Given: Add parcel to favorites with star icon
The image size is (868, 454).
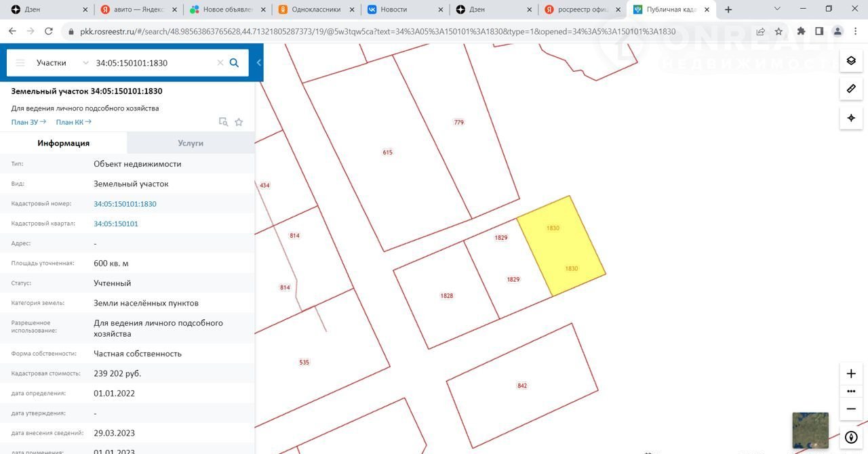Looking at the screenshot, I should pyautogui.click(x=239, y=122).
